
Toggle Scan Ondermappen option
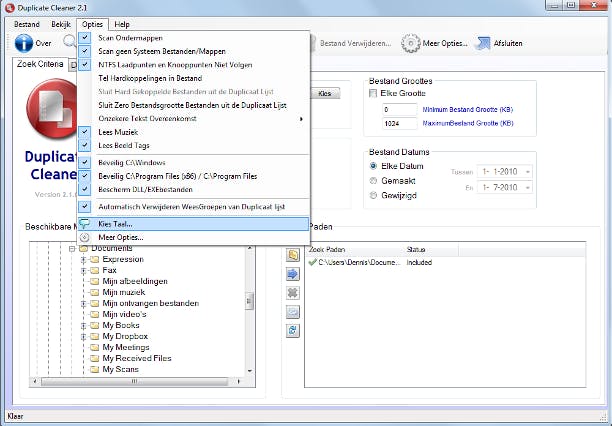click(x=194, y=38)
